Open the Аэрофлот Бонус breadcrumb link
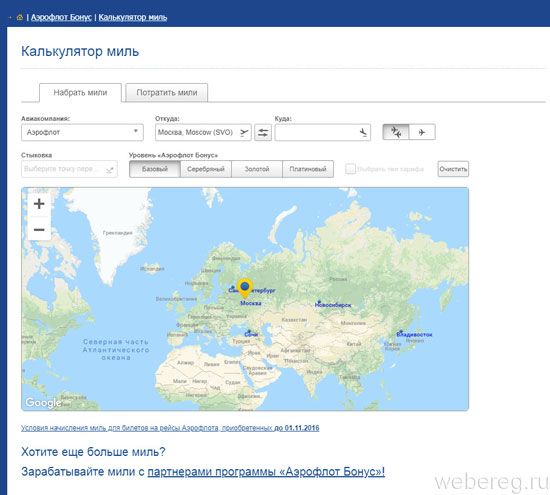Viewport: 550px width, 495px height. point(61,17)
